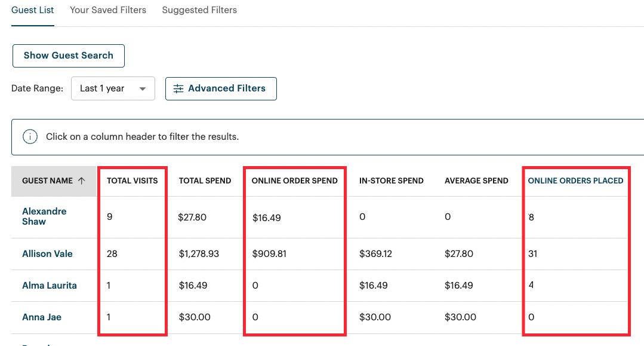644x346 pixels.
Task: Select the Alma Laurita guest link
Action: point(50,286)
